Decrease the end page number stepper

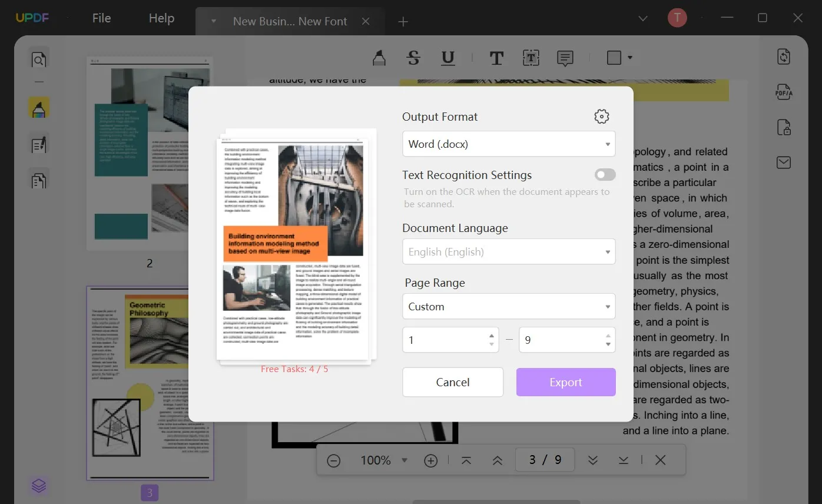pyautogui.click(x=608, y=344)
